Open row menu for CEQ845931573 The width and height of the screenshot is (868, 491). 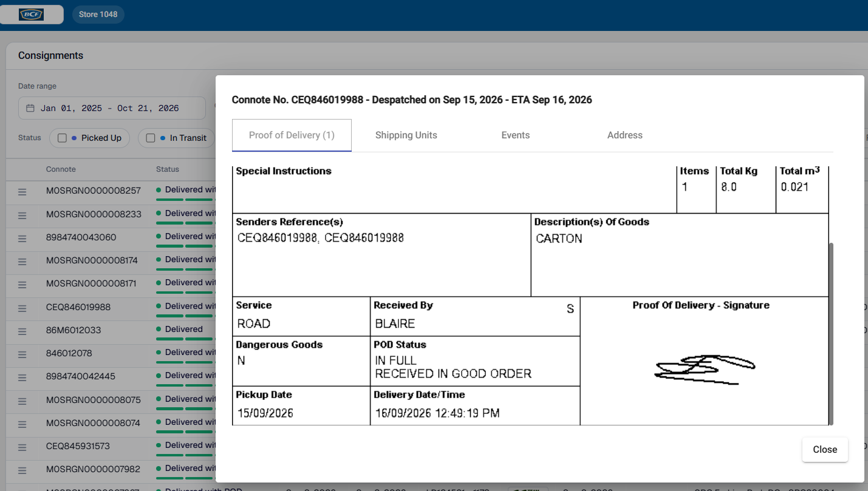pos(22,447)
